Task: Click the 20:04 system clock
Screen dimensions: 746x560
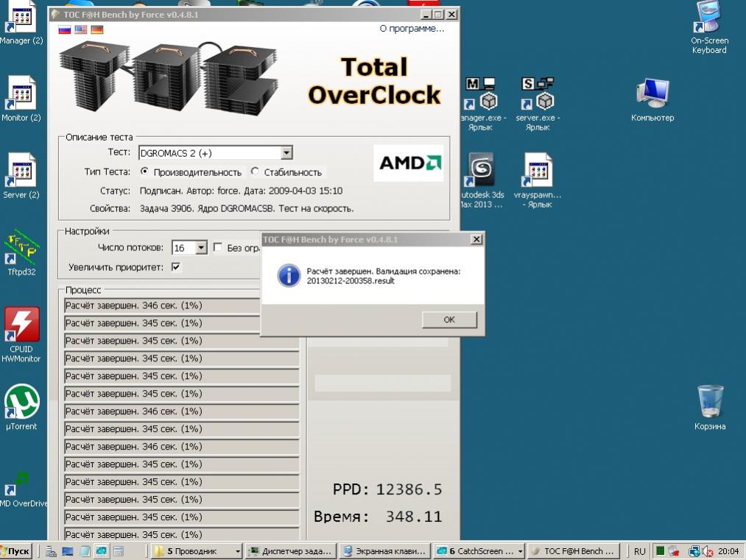Action: coord(728,551)
